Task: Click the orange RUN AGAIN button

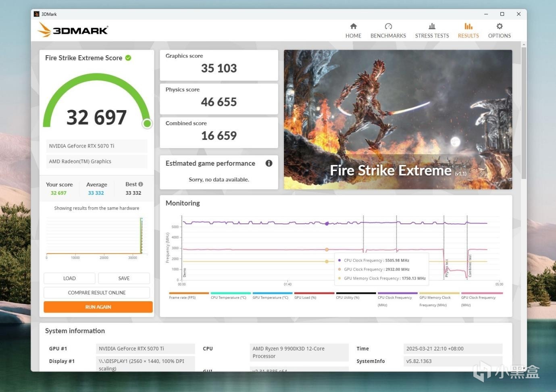Action: tap(98, 307)
